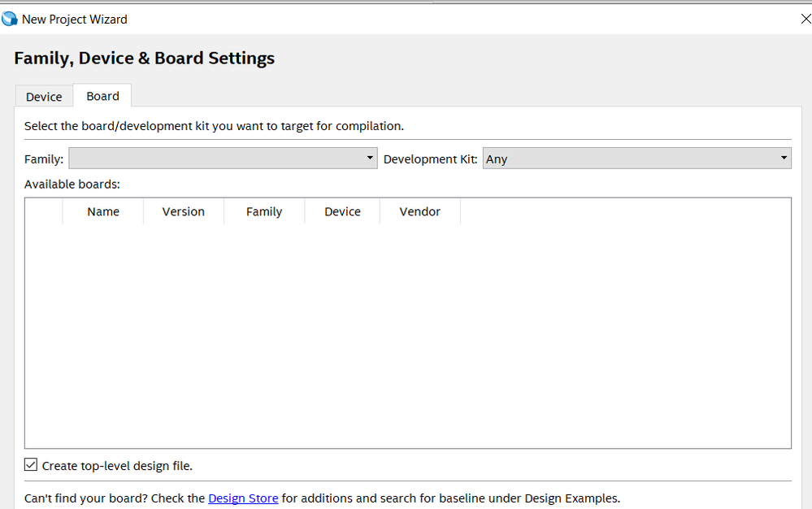Click the Version column header

(x=184, y=211)
